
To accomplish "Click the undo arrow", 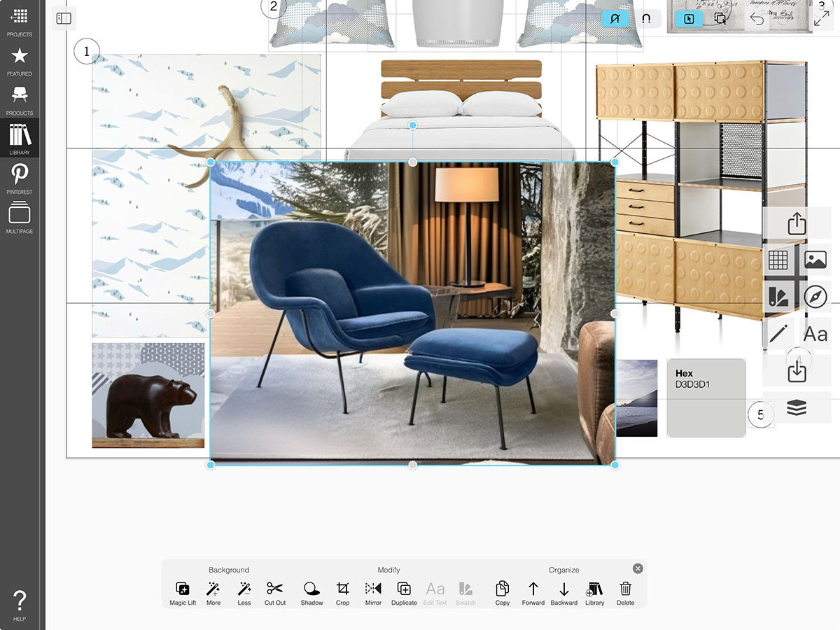I will pyautogui.click(x=757, y=19).
